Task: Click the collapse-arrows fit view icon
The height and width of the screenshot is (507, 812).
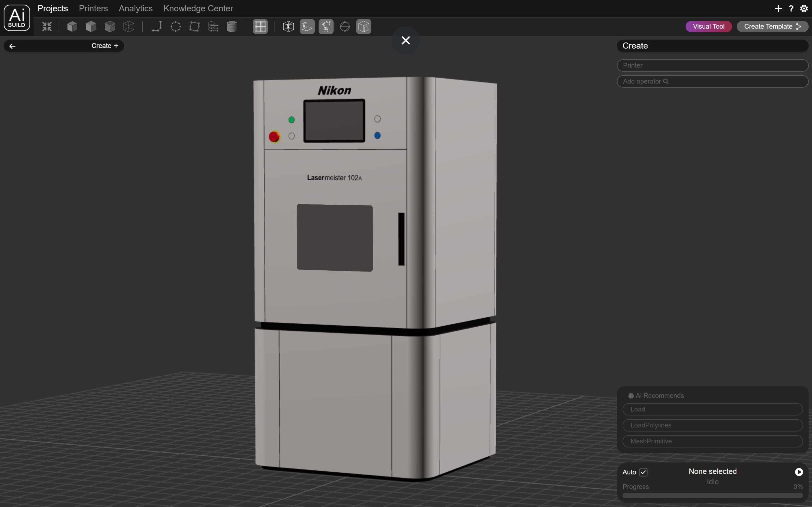Action: (x=47, y=26)
